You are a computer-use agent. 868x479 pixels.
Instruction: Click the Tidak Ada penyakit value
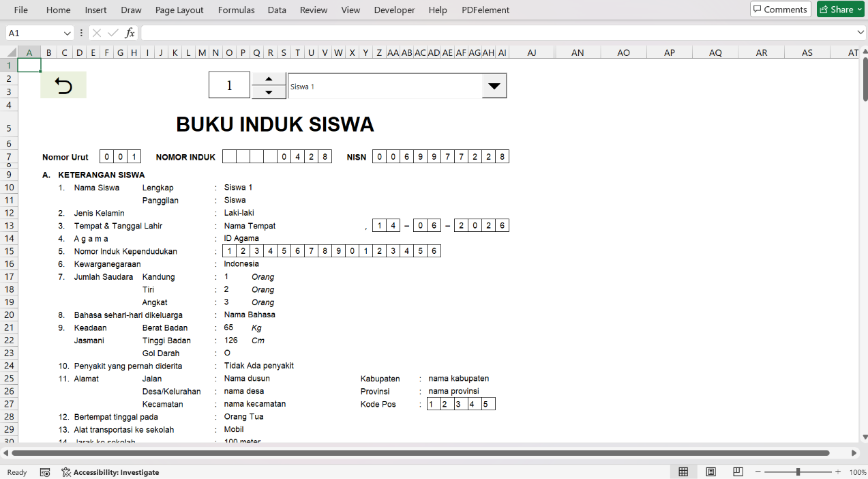pos(258,366)
